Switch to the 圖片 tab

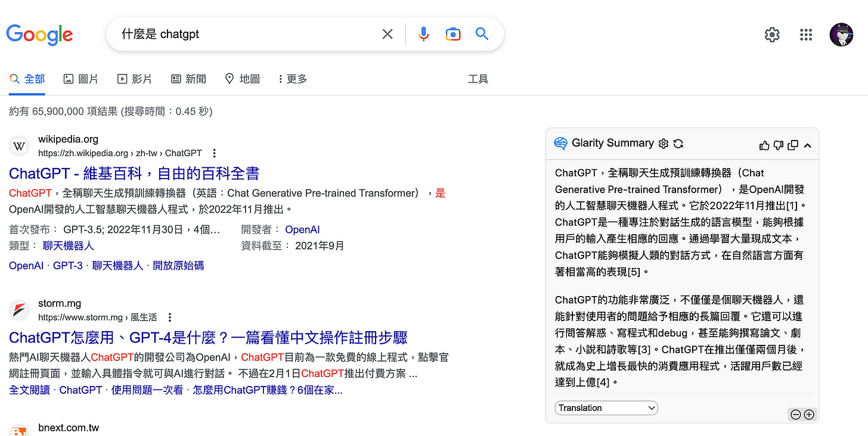[x=80, y=79]
